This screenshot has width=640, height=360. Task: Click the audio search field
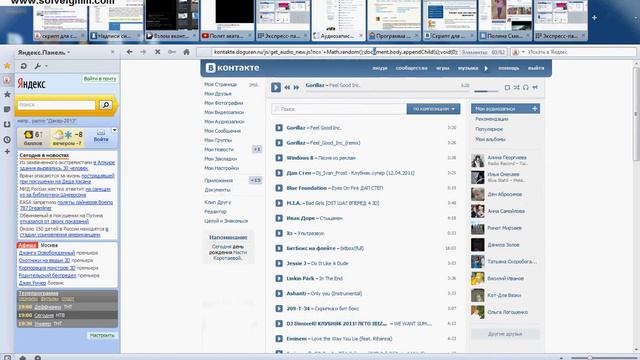[339, 109]
